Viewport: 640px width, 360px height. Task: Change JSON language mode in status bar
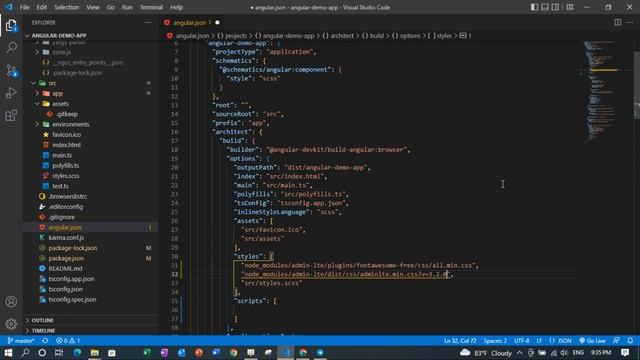(x=560, y=340)
